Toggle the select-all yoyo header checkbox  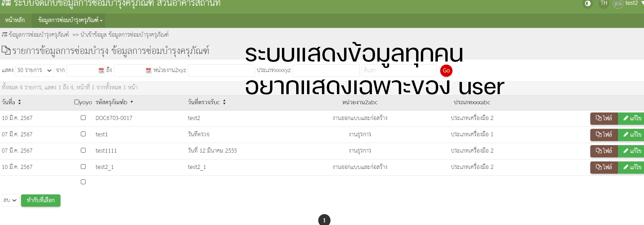pos(77,102)
